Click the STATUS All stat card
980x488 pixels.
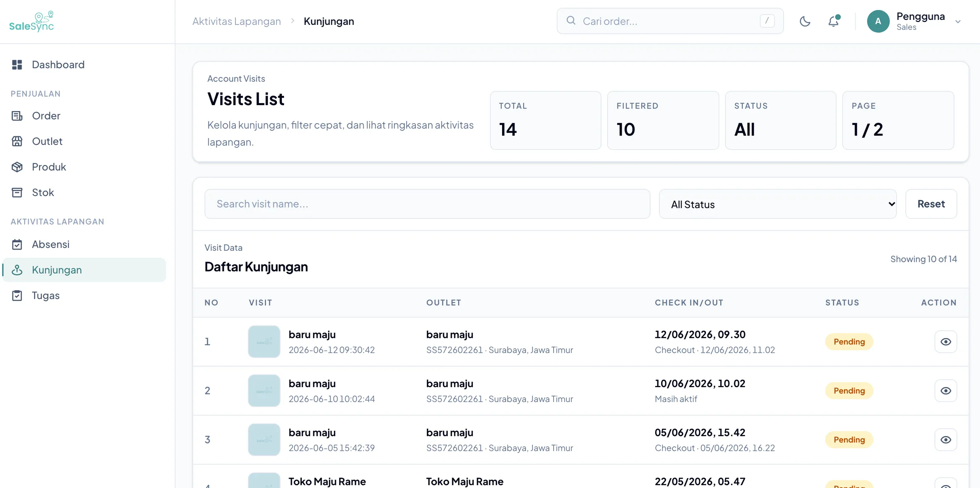[780, 120]
